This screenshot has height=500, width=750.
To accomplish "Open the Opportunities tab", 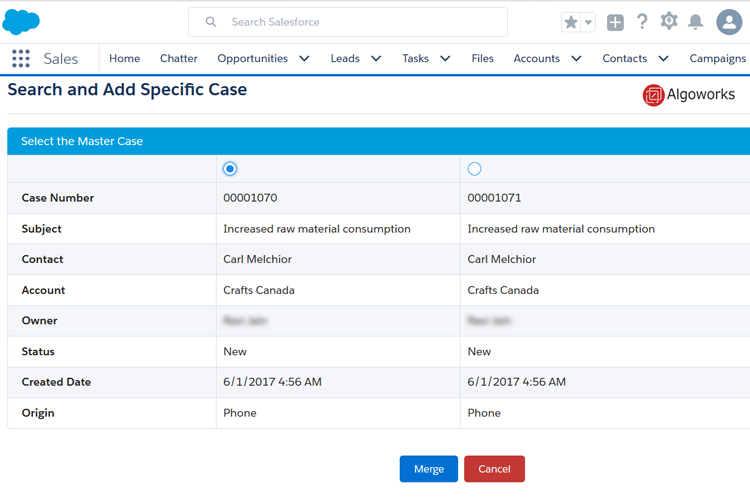I will pos(253,58).
